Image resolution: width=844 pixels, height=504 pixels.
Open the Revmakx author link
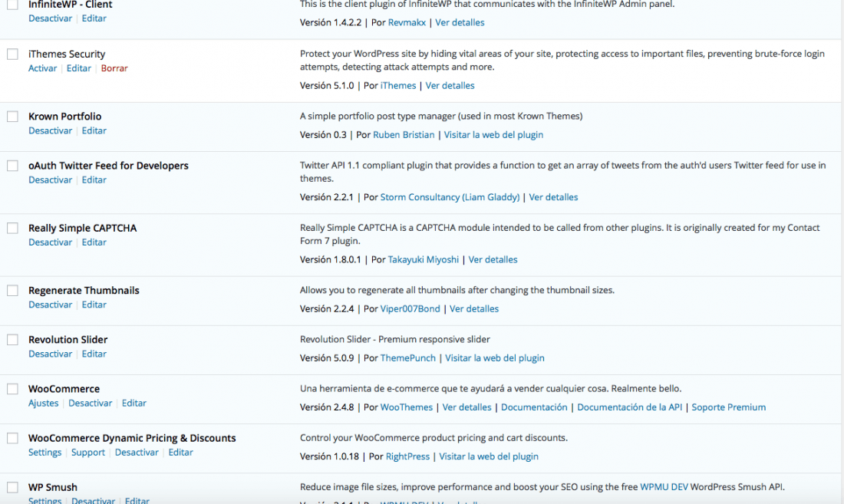tap(407, 22)
